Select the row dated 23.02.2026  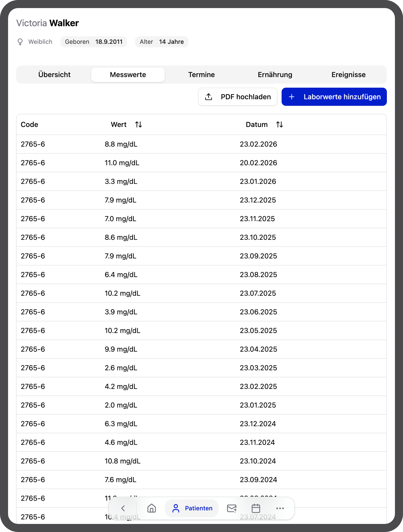tap(201, 144)
